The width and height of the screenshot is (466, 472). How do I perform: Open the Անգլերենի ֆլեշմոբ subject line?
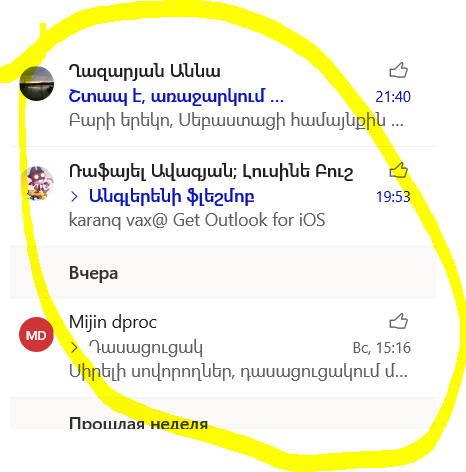click(171, 197)
